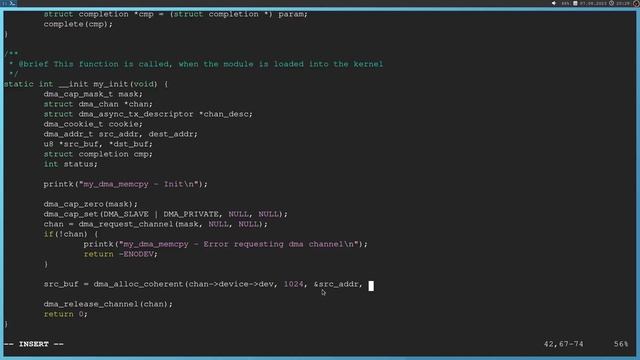Click the 'return 0;' line
Image resolution: width=640 pixels, height=360 pixels.
[x=66, y=314]
